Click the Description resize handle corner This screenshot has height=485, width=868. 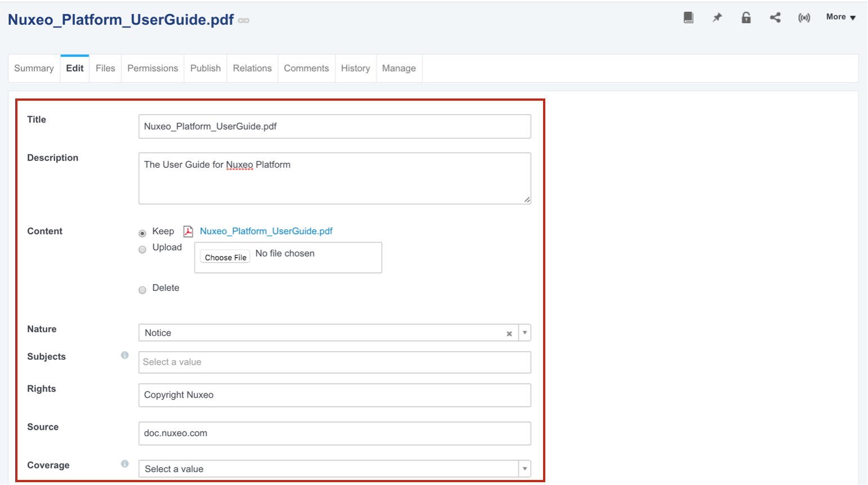click(527, 200)
